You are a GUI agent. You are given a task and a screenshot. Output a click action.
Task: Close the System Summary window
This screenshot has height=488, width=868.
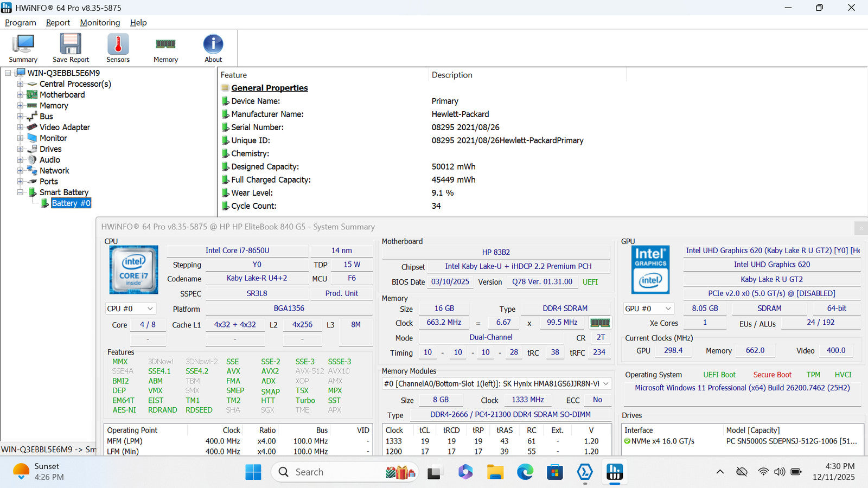860,228
